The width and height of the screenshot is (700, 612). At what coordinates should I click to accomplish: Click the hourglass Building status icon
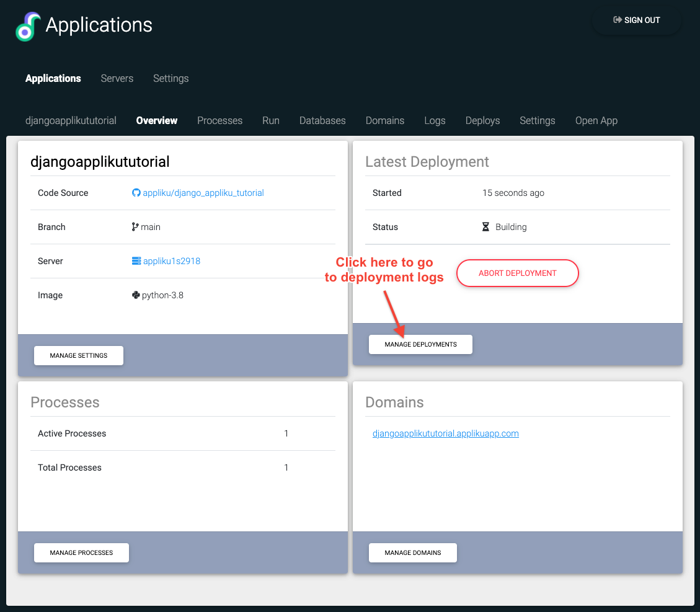(x=485, y=227)
